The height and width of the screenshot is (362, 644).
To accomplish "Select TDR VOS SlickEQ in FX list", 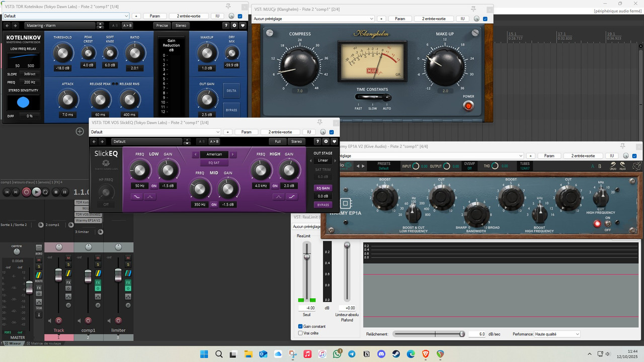I will (89, 214).
